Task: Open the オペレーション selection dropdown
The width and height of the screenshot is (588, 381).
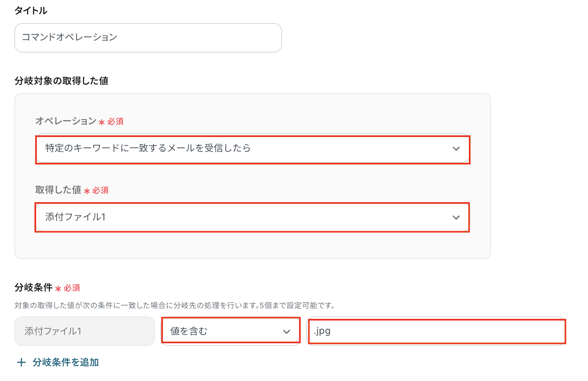Action: tap(243, 149)
